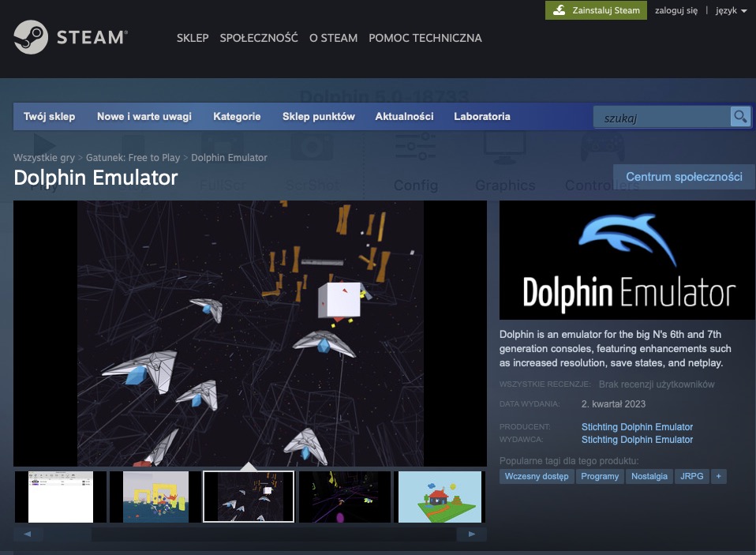Select the dark purple-lines screenshot thumbnail

pos(345,497)
